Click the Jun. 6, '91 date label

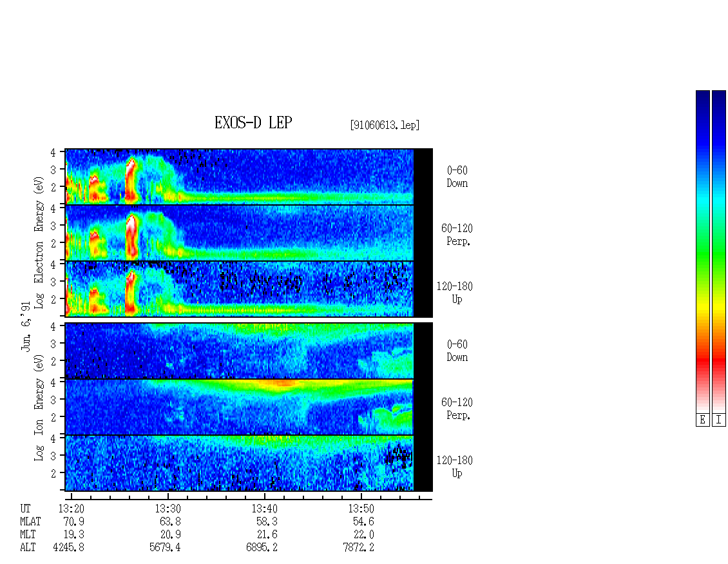tap(26, 326)
